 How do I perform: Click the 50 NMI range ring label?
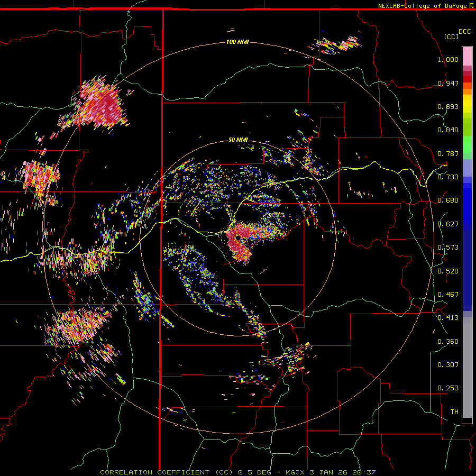point(239,140)
